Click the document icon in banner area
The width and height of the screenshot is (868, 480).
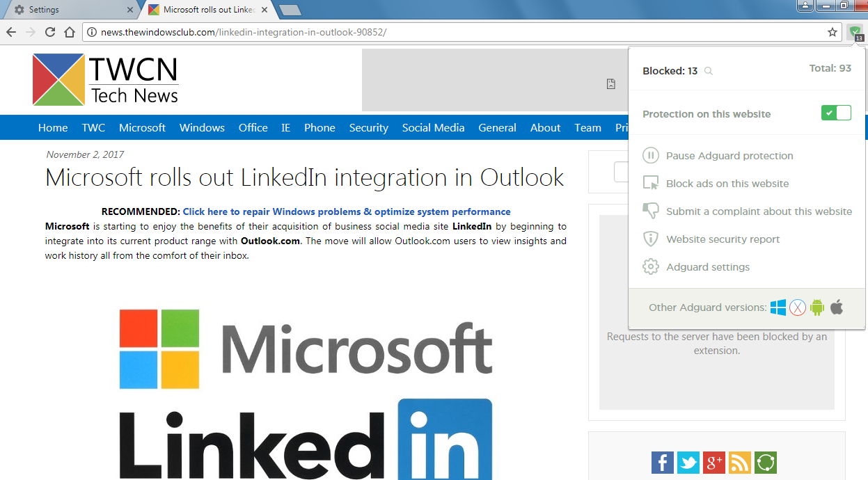click(611, 84)
